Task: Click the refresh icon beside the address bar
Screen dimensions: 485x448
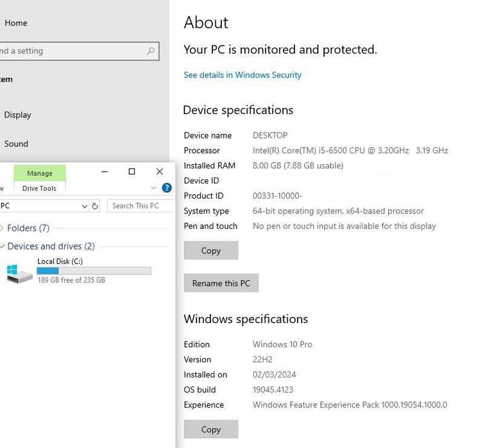Action: click(95, 206)
